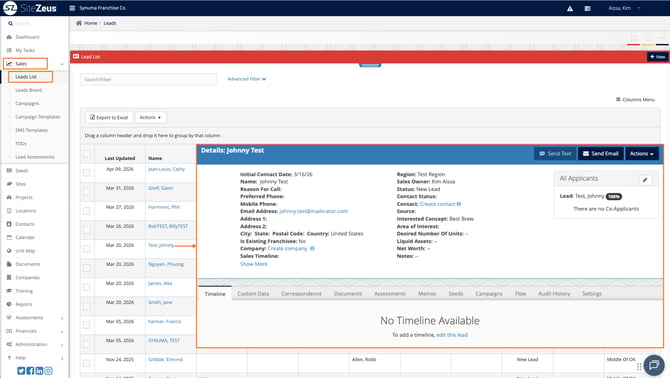Click the info icon next to Create contact

[x=458, y=204]
